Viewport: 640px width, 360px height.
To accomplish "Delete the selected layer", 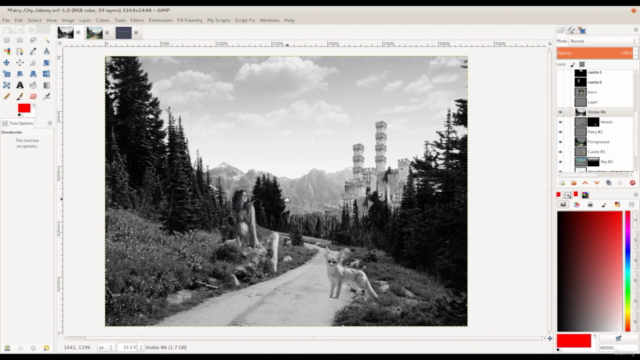I will click(632, 183).
